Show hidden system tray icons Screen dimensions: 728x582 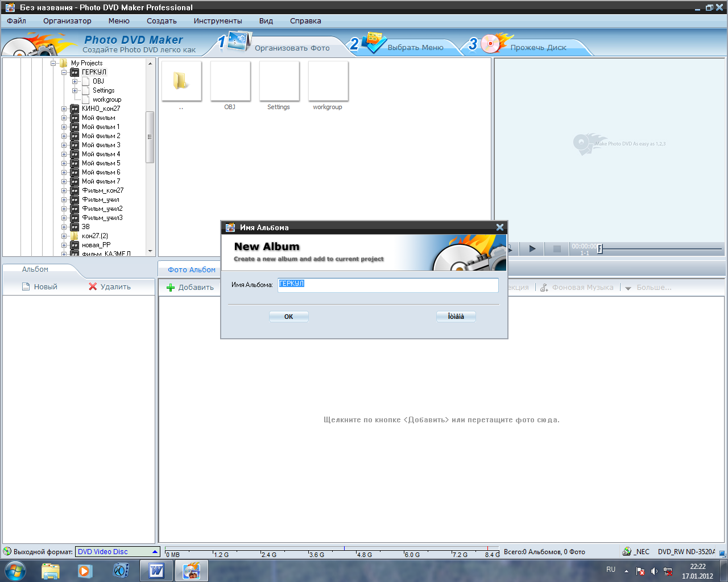tap(626, 571)
